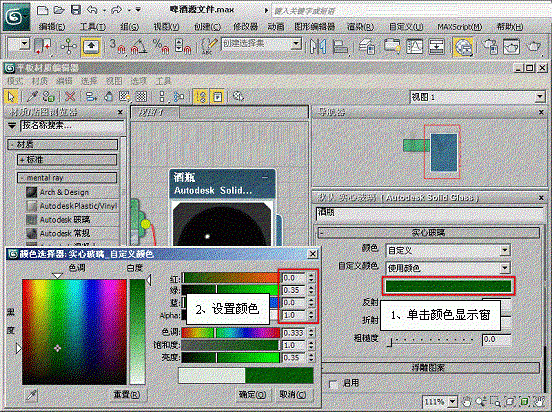Toggle the Angle Snap icon
The image size is (552, 412).
[139, 46]
